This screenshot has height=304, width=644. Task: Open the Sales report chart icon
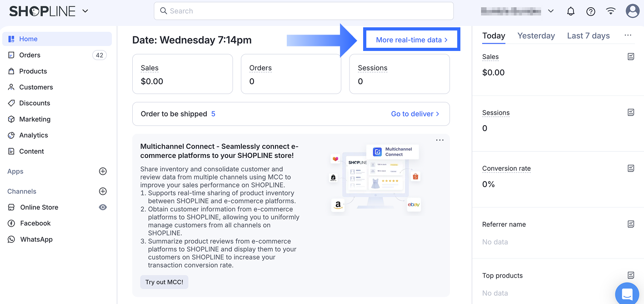tap(631, 56)
